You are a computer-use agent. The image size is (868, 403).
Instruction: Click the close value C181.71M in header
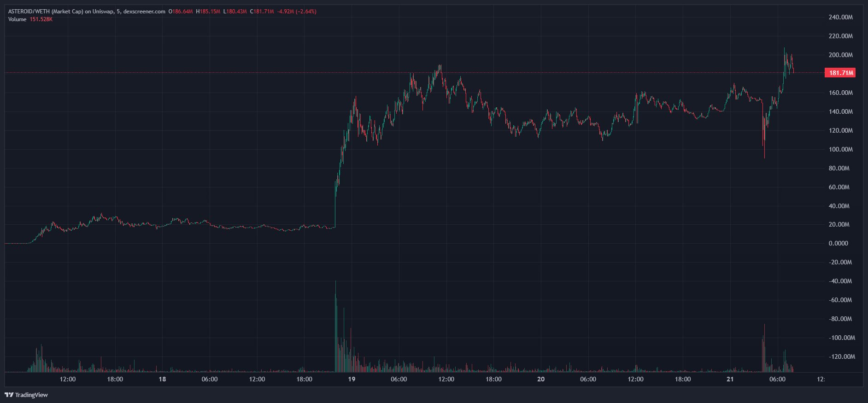point(262,12)
